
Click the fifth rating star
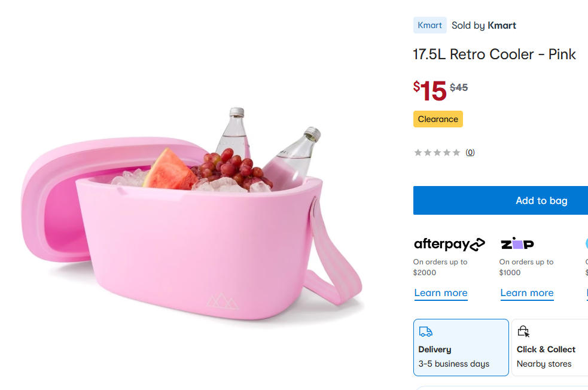456,153
